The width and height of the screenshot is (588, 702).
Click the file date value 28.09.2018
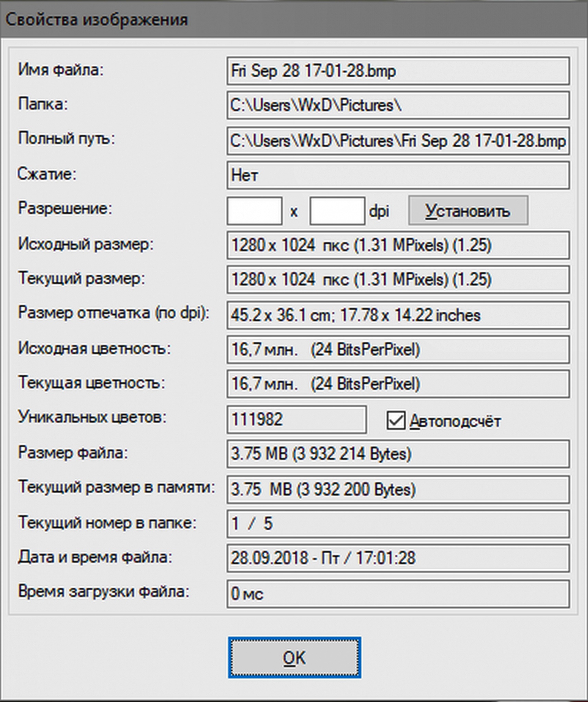[398, 558]
